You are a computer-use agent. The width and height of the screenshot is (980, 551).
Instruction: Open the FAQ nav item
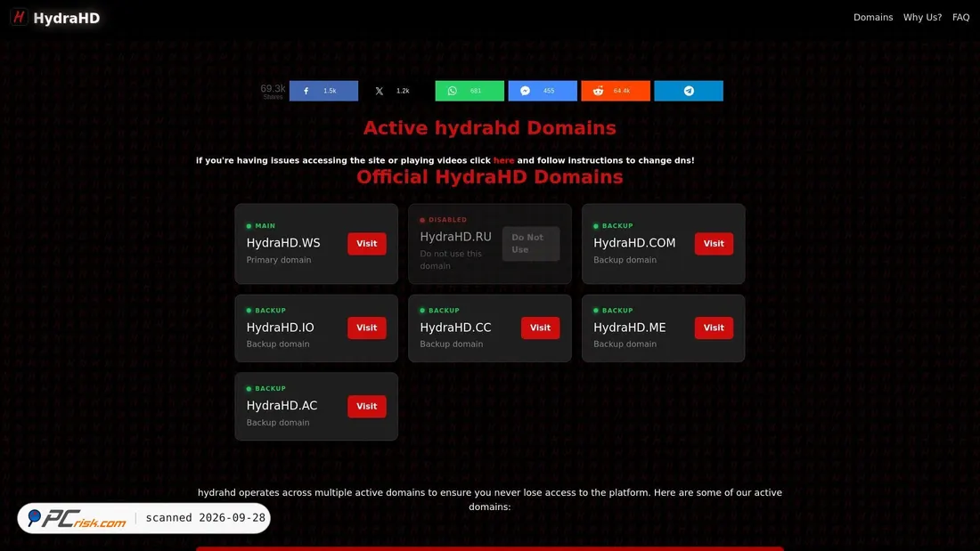coord(960,18)
